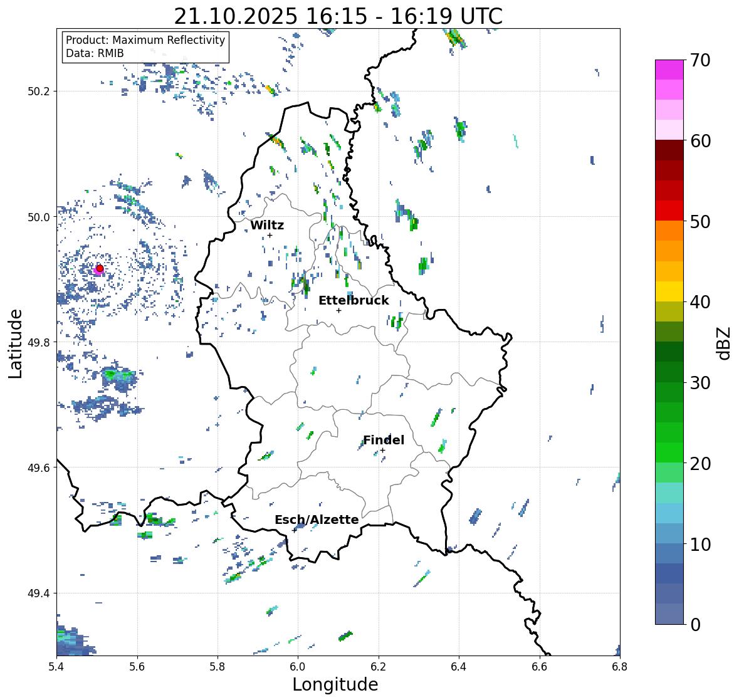
Task: Click the colorbar tick label 70
Action: pyautogui.click(x=700, y=60)
